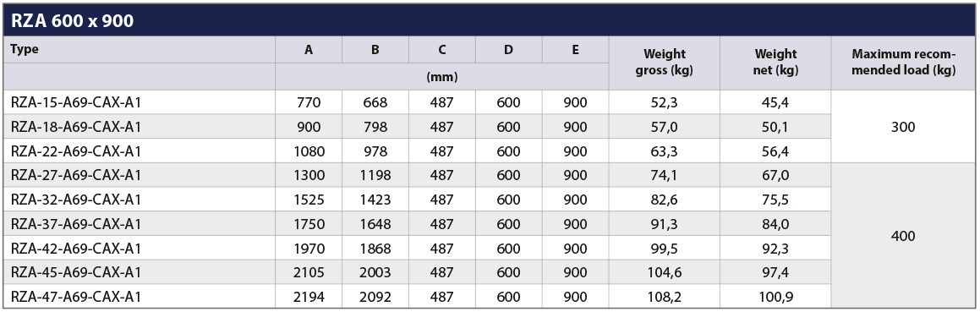Select row RZA-45-A69-CAX-A1

pyautogui.click(x=416, y=272)
